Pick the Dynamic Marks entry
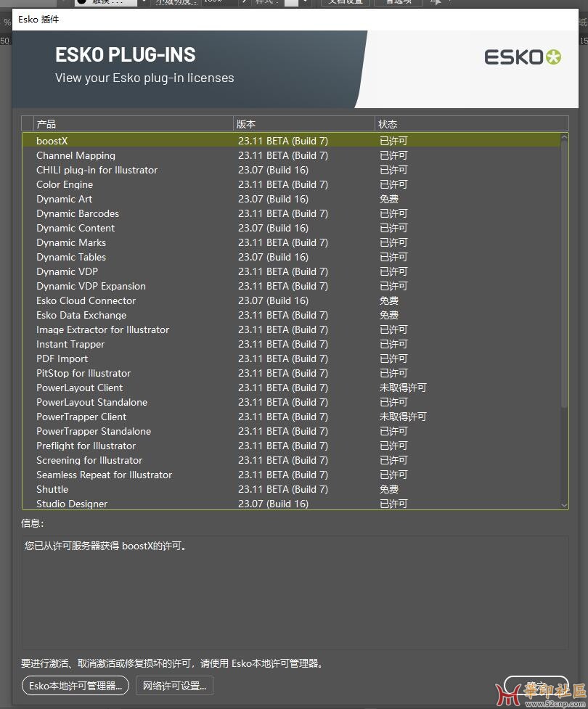 coord(291,242)
